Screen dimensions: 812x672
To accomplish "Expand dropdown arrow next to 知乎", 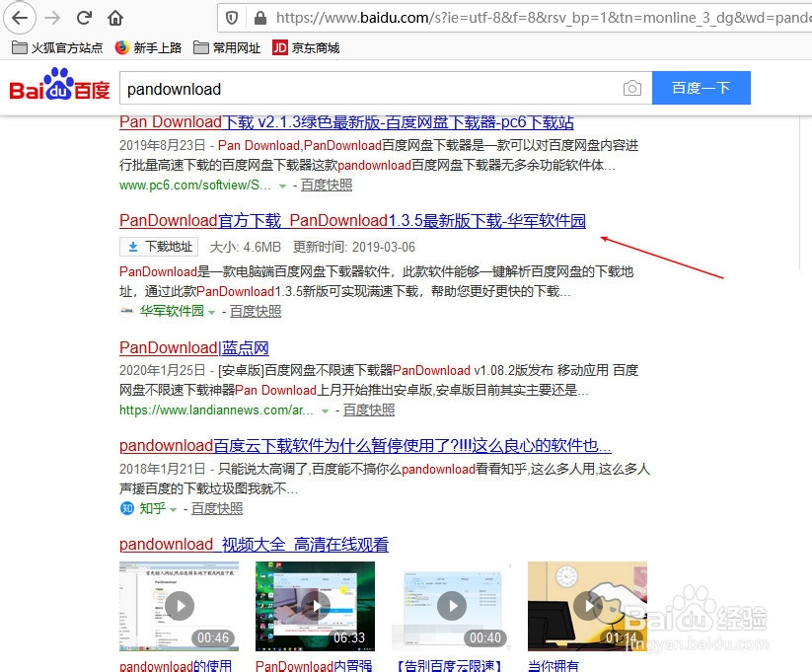I will [173, 510].
